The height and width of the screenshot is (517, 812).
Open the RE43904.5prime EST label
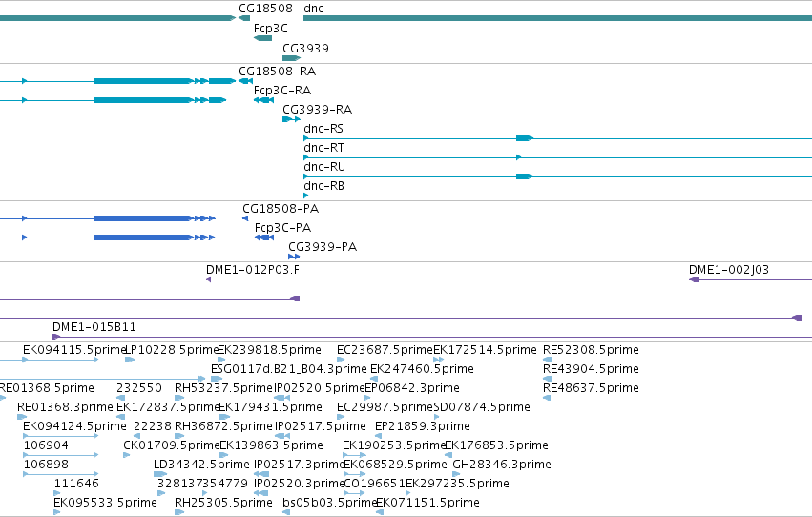pyautogui.click(x=591, y=369)
